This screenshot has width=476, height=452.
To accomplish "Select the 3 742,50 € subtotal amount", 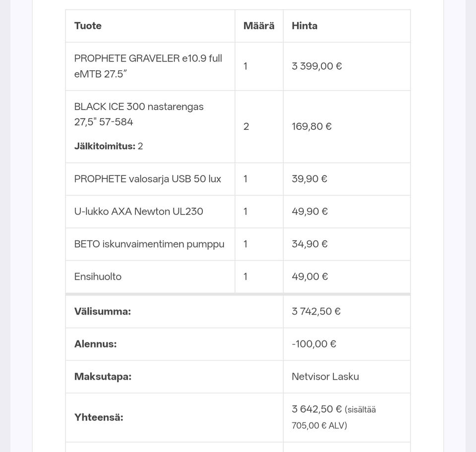I will (x=316, y=311).
